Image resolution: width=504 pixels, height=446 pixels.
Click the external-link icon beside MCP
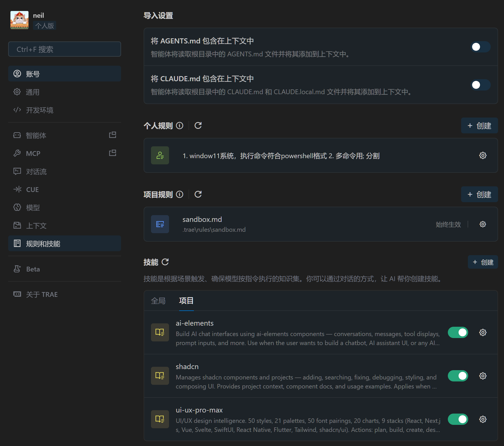(x=113, y=153)
